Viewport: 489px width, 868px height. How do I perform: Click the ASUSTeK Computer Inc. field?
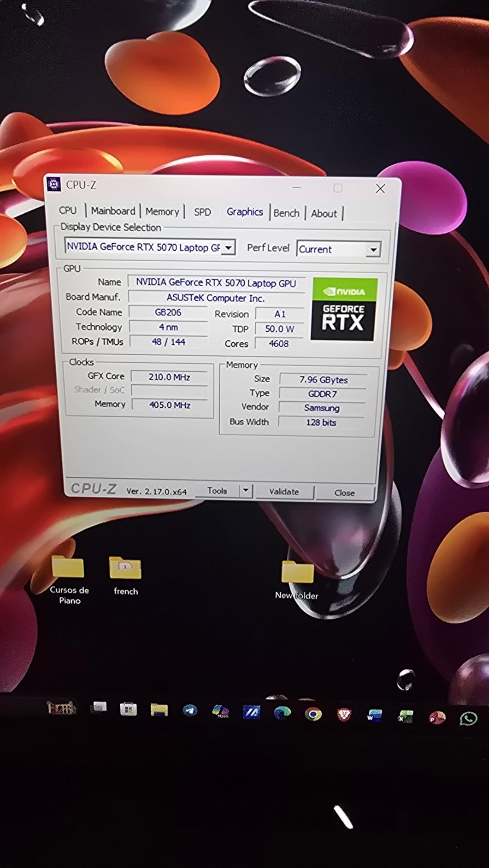pyautogui.click(x=216, y=298)
